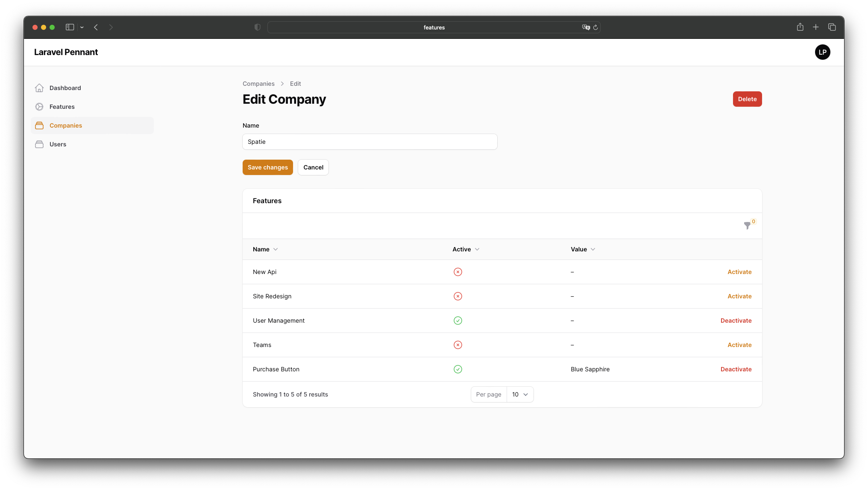Click the Dashboard sidebar icon
This screenshot has width=868, height=490.
point(39,87)
